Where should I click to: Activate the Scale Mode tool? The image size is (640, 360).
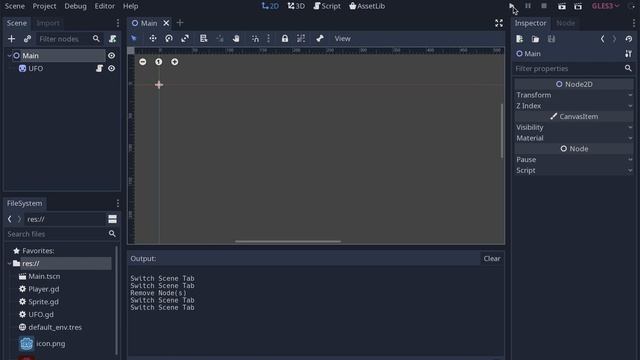tap(185, 39)
